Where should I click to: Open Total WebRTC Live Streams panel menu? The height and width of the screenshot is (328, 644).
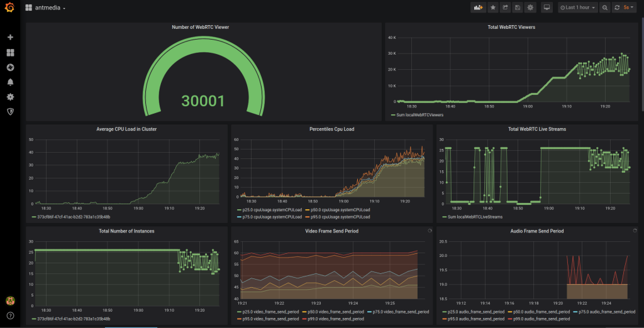click(x=537, y=129)
